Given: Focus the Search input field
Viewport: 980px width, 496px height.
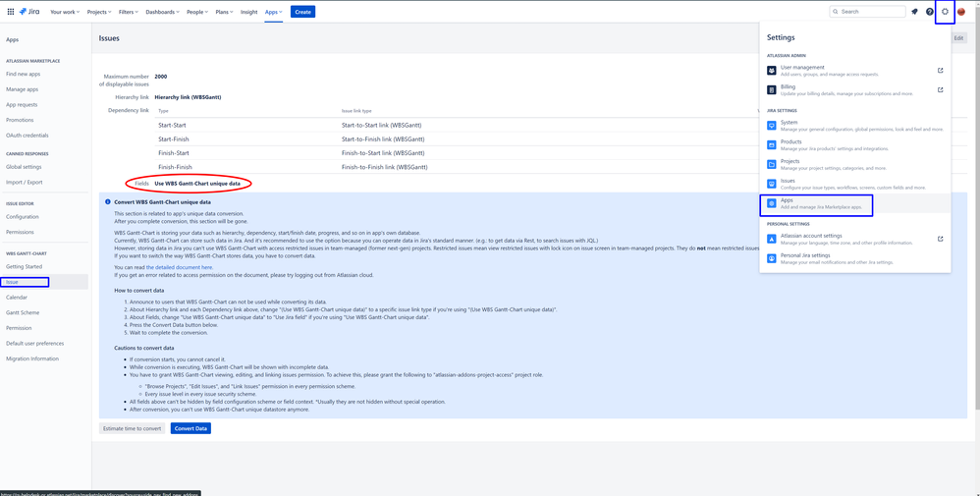Looking at the screenshot, I should coord(867,11).
